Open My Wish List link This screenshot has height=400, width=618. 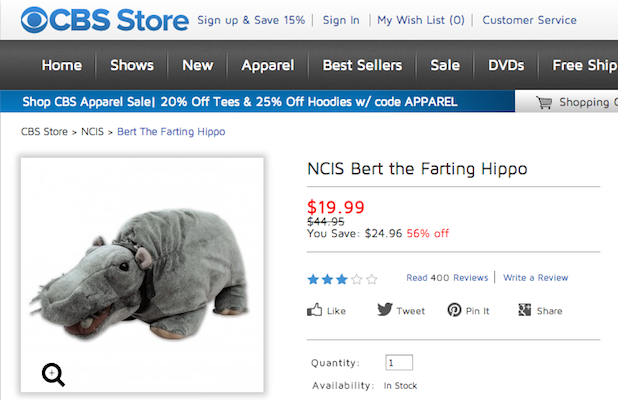pos(420,20)
